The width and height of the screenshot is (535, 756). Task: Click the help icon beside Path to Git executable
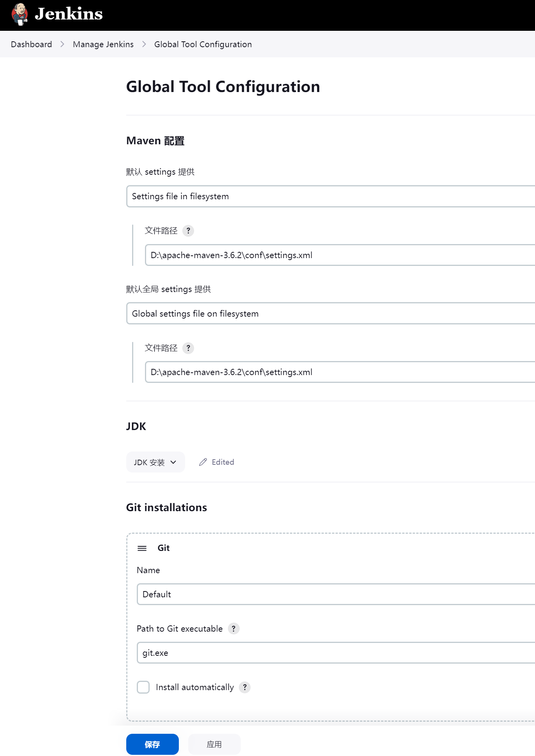[233, 629]
